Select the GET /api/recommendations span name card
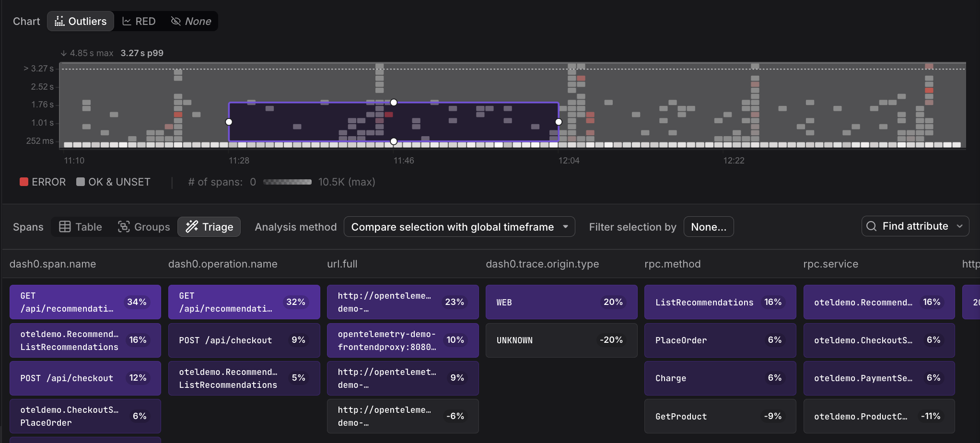Viewport: 980px width, 443px height. 85,302
